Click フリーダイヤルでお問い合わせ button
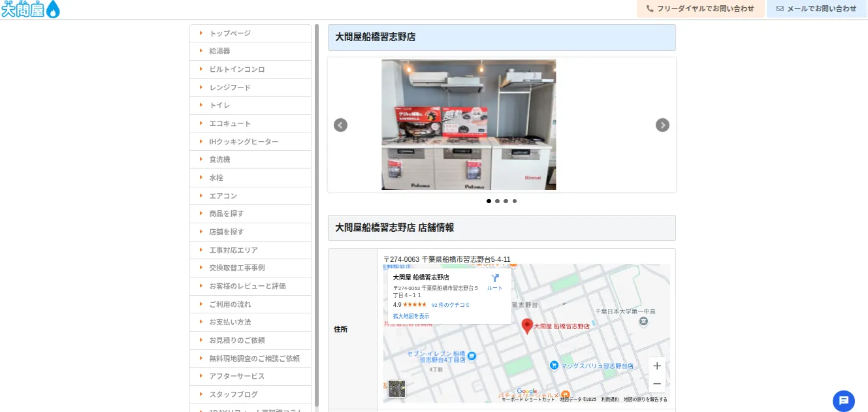The image size is (868, 412). click(x=700, y=8)
